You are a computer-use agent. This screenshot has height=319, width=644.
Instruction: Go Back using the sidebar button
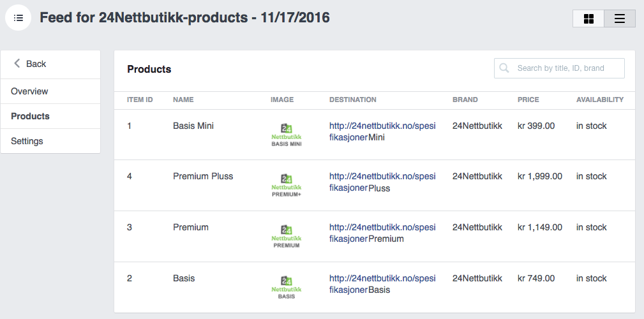point(50,64)
